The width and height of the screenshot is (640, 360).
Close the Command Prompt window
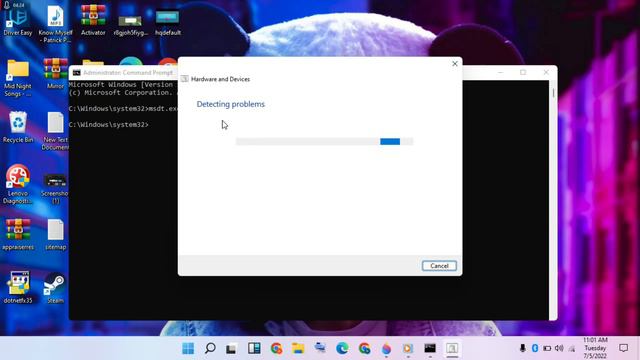point(546,72)
